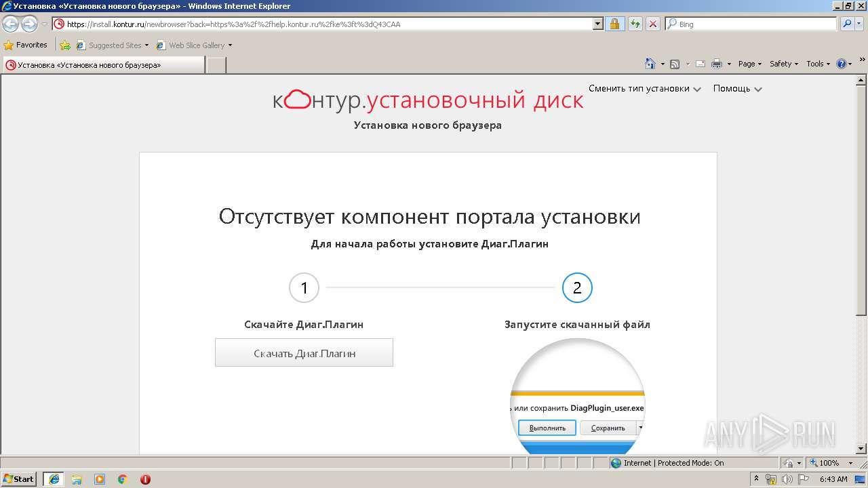Click the vertical scrollbar thumb

click(862, 201)
